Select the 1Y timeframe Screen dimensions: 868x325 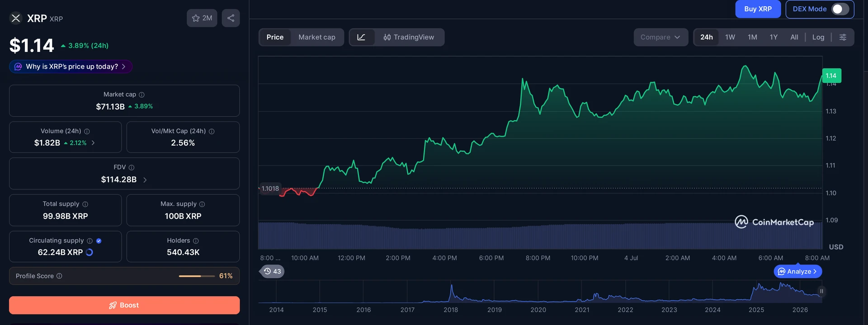coord(774,37)
